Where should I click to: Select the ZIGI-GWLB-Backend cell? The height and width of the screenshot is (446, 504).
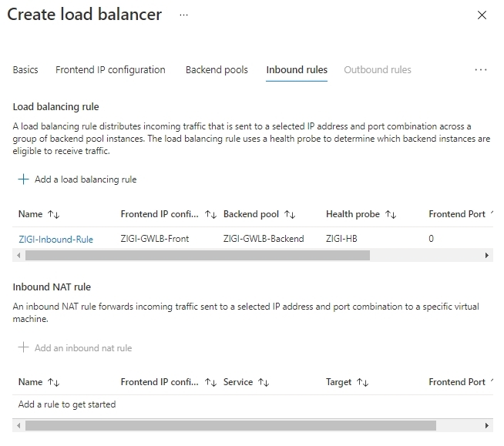point(264,239)
